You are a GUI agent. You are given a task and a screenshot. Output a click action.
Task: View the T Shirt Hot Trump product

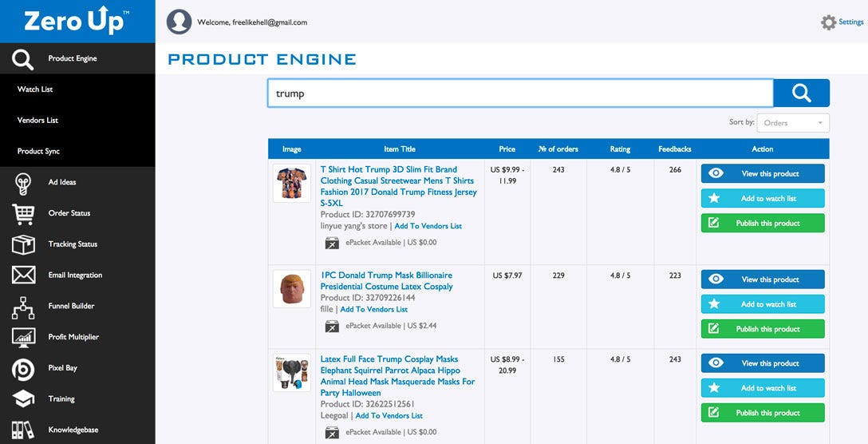point(763,173)
